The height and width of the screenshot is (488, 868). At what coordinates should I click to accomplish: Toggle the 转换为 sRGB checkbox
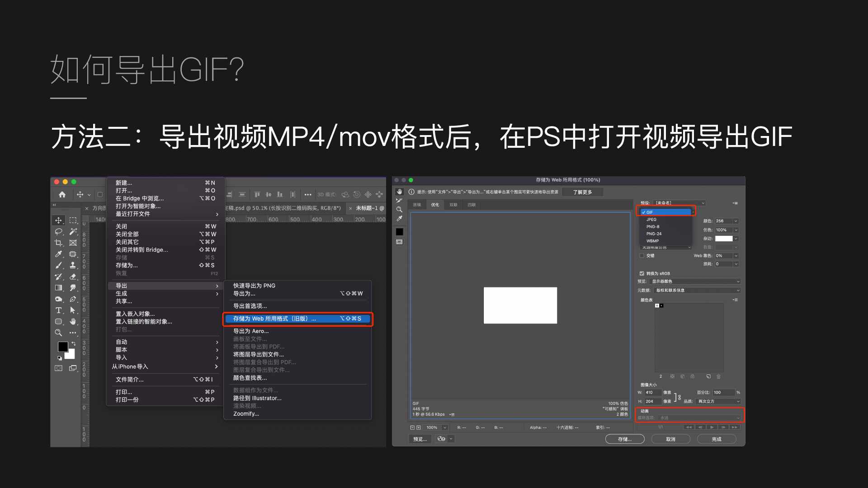[642, 273]
